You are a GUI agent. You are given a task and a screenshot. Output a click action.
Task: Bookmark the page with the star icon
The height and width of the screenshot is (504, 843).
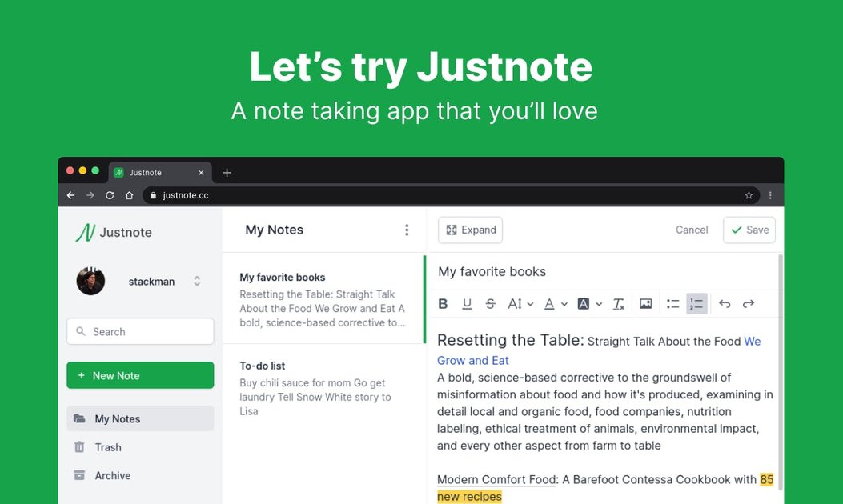749,194
